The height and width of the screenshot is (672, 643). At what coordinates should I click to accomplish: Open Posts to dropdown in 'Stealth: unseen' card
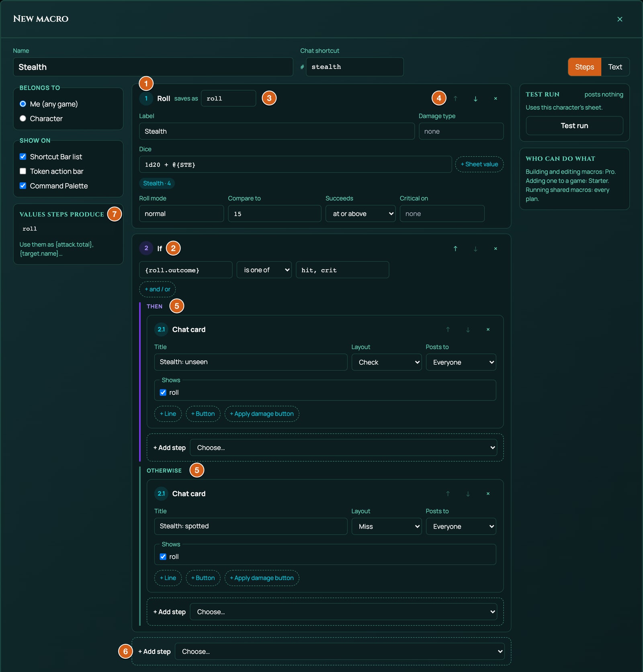tap(461, 362)
